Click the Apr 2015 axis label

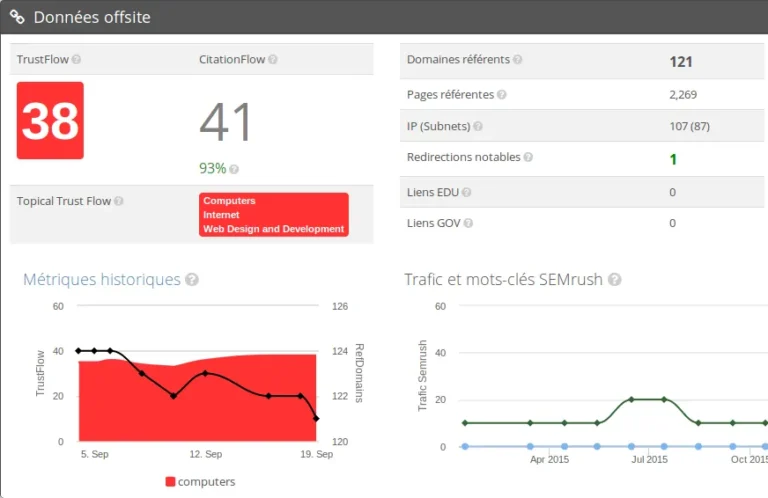[x=549, y=460]
